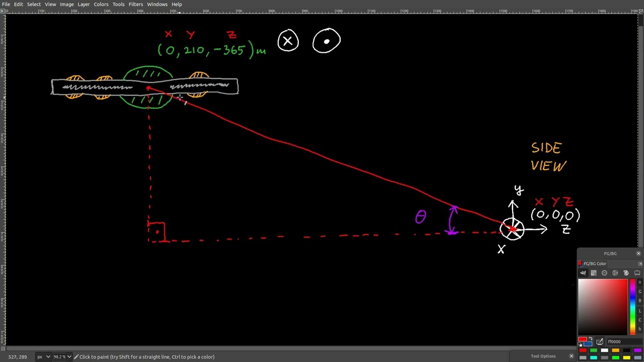Close the Tool Options dock
The width and height of the screenshot is (644, 362).
pos(571,356)
